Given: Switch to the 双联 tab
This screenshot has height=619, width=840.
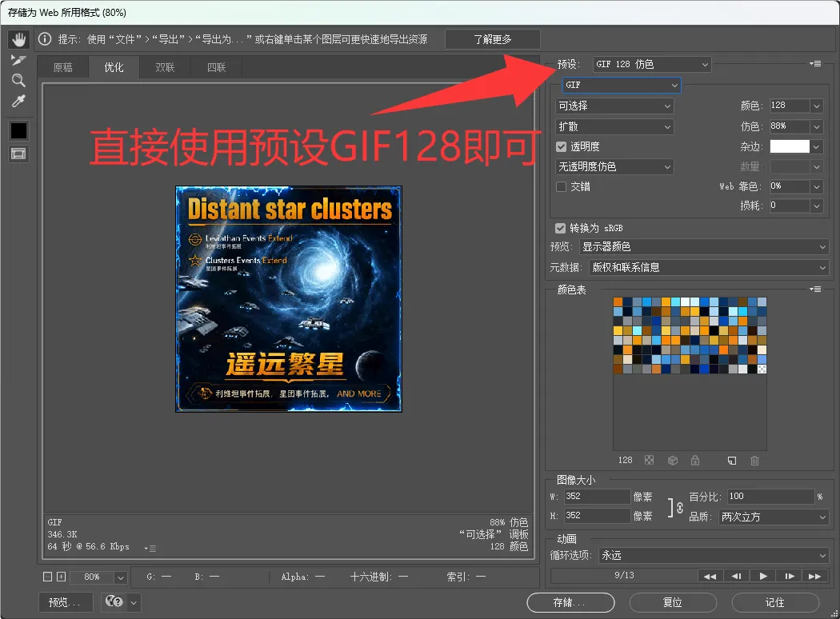Looking at the screenshot, I should (x=165, y=67).
